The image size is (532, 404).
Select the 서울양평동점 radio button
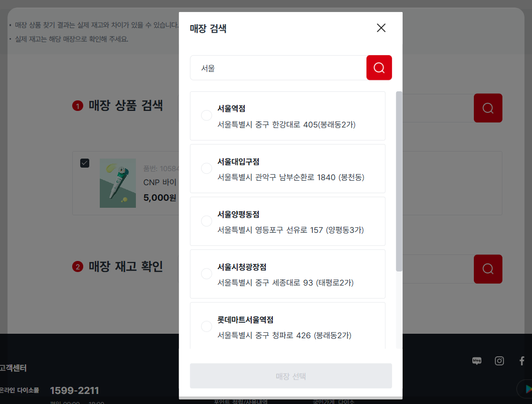[206, 221]
